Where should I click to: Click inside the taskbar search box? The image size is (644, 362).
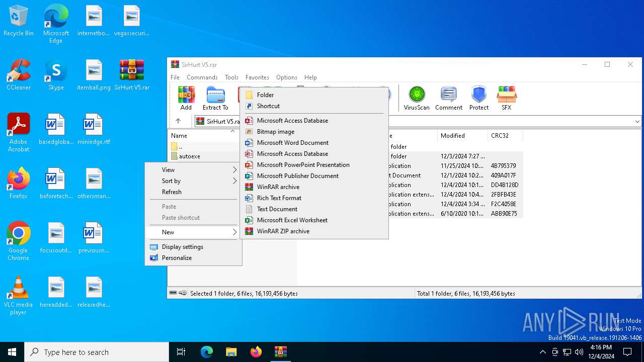pyautogui.click(x=97, y=352)
